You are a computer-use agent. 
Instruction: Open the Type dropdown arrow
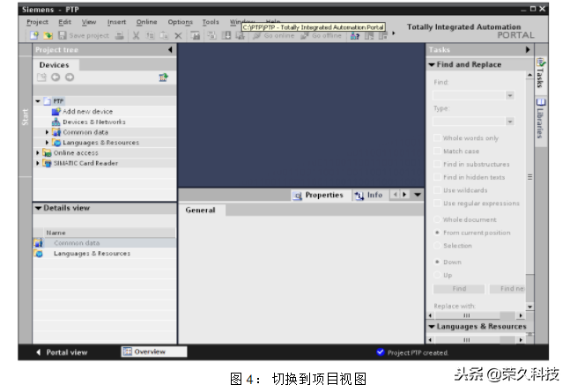(x=510, y=121)
